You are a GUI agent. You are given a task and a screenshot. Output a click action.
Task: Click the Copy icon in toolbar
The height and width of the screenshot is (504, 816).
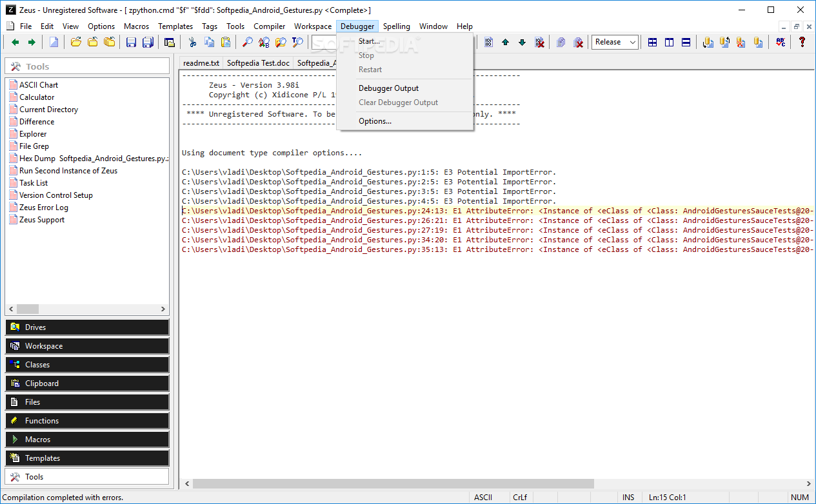[x=209, y=42]
